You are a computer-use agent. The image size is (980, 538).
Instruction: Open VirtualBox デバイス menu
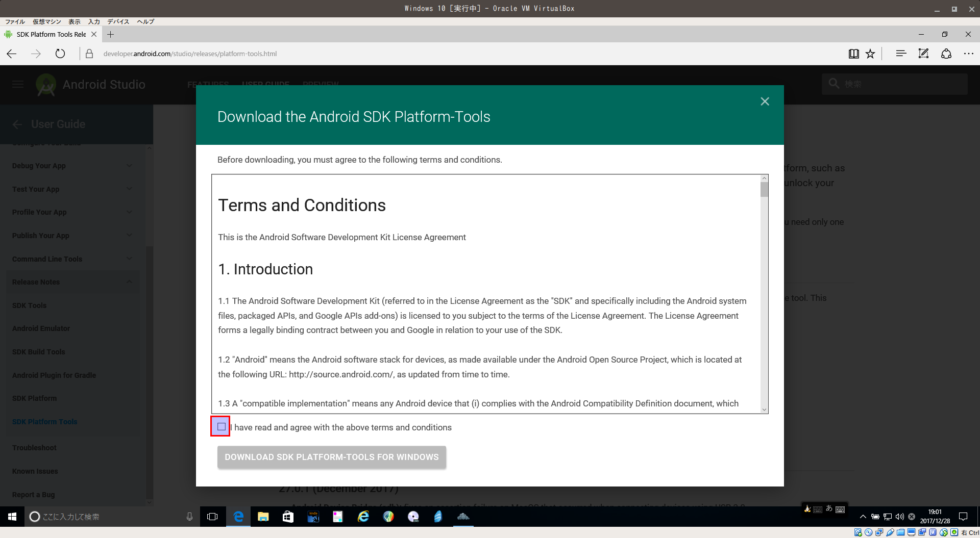[x=118, y=21]
